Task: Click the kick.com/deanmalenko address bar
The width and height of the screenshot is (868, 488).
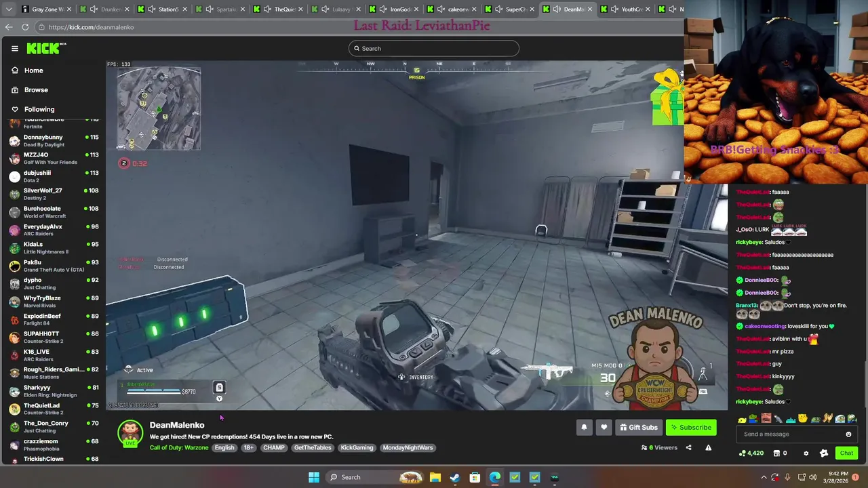Action: pyautogui.click(x=359, y=27)
